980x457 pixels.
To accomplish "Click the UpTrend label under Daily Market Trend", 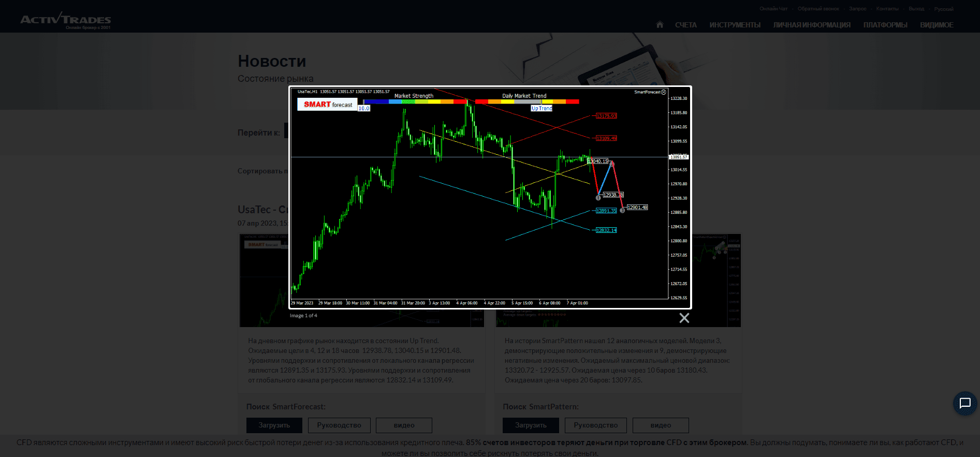I will click(x=542, y=108).
